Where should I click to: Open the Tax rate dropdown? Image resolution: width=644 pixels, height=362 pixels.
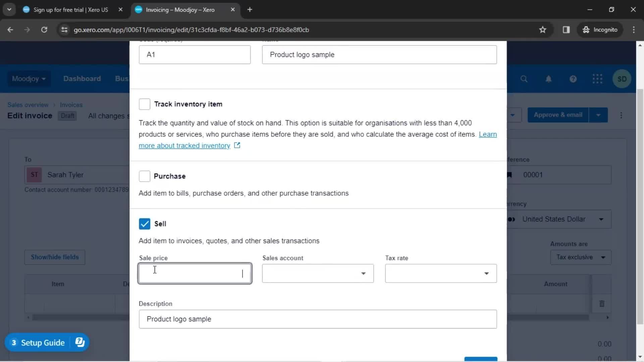[441, 274]
